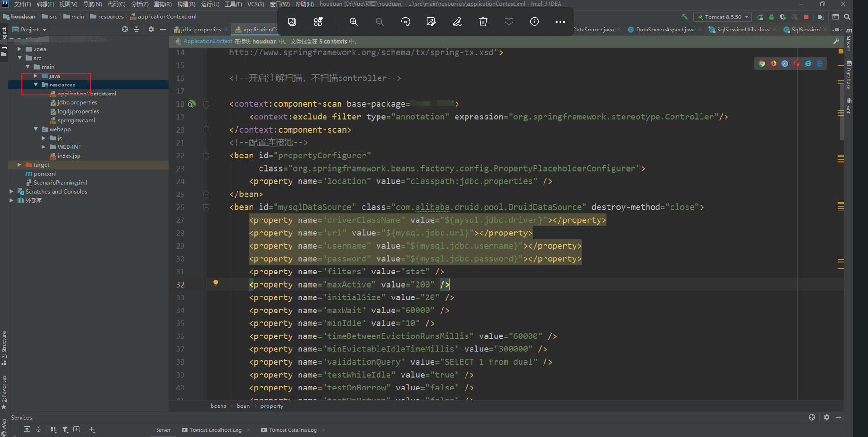
Task: Fold the component-scan block at line 18
Action: [x=206, y=104]
